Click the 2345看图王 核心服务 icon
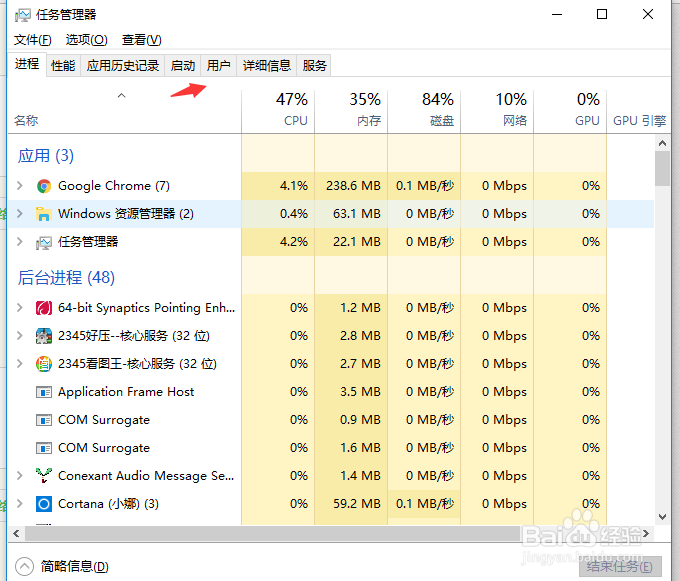Image resolution: width=680 pixels, height=581 pixels. click(x=44, y=364)
